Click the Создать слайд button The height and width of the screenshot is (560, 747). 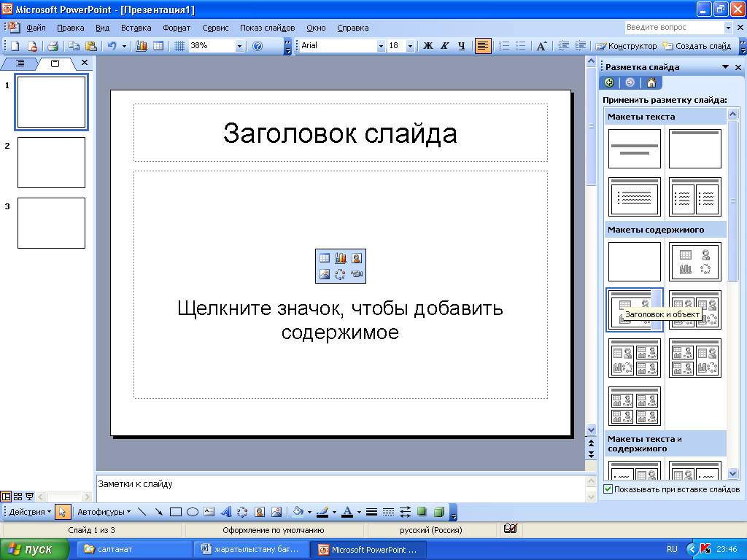point(697,46)
